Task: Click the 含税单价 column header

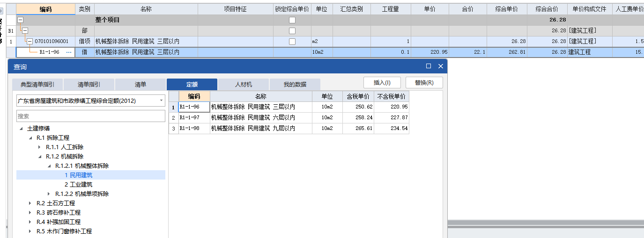Action: point(358,96)
